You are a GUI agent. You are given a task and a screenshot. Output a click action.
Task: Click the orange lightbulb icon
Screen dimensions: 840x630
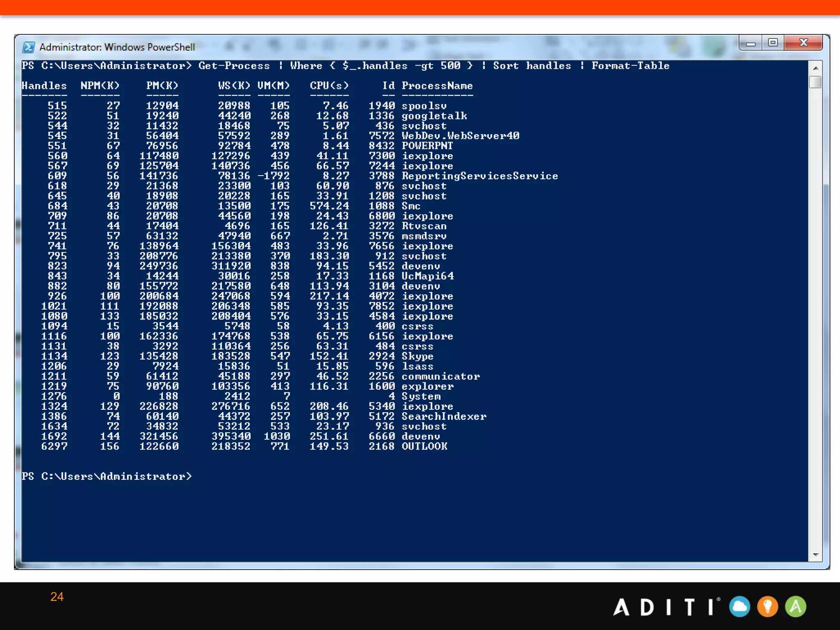(767, 607)
